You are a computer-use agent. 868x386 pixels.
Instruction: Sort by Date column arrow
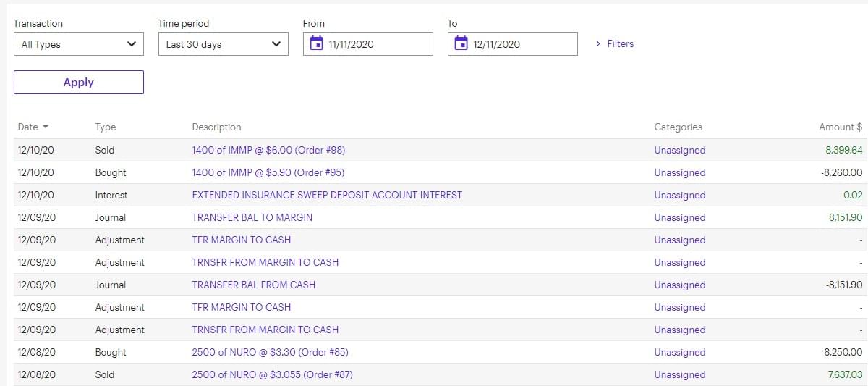(46, 127)
